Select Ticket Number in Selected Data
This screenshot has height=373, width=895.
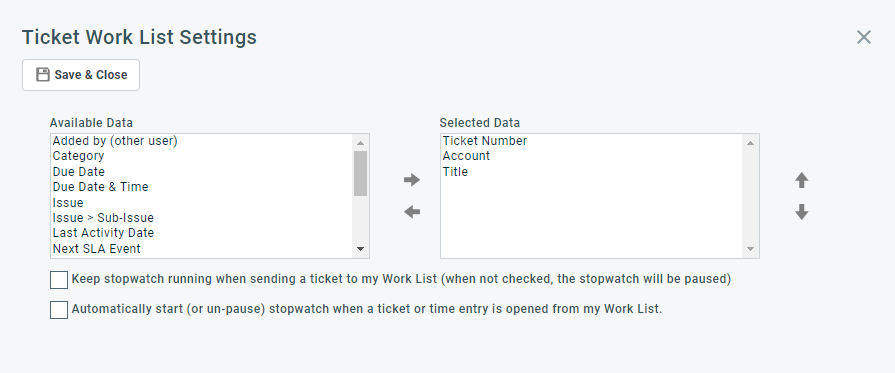tap(592, 141)
